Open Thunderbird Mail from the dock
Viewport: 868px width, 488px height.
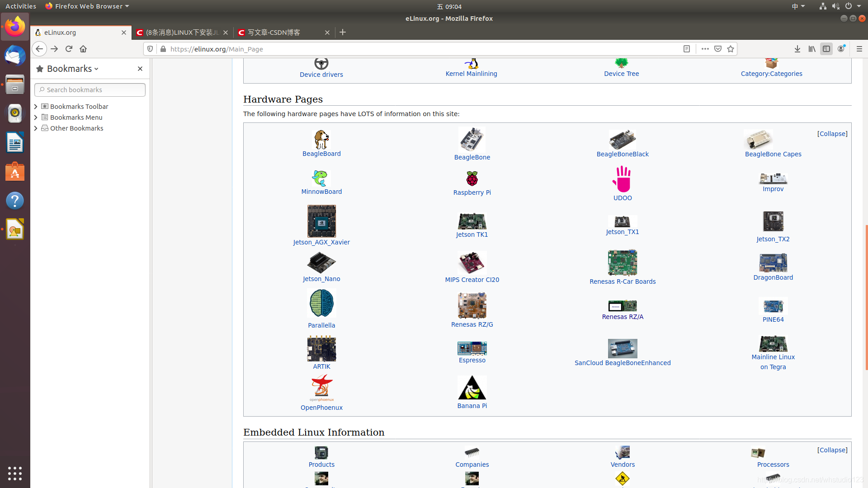pyautogui.click(x=15, y=56)
